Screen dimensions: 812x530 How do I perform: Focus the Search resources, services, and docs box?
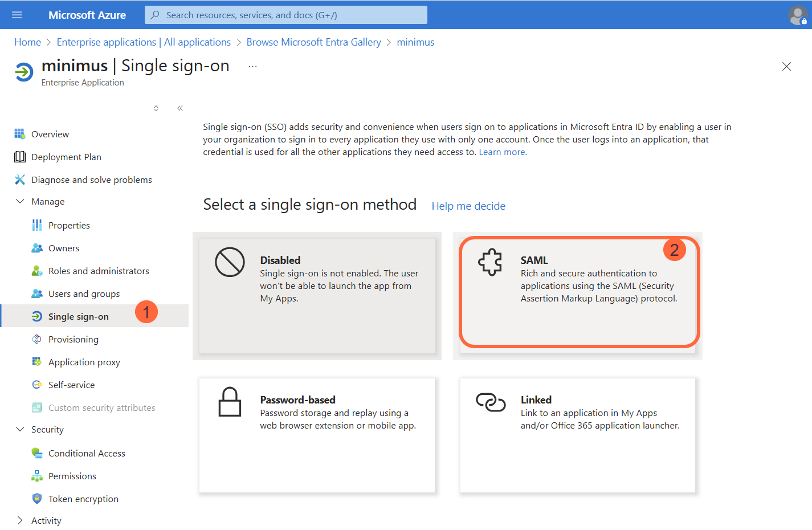[286, 15]
